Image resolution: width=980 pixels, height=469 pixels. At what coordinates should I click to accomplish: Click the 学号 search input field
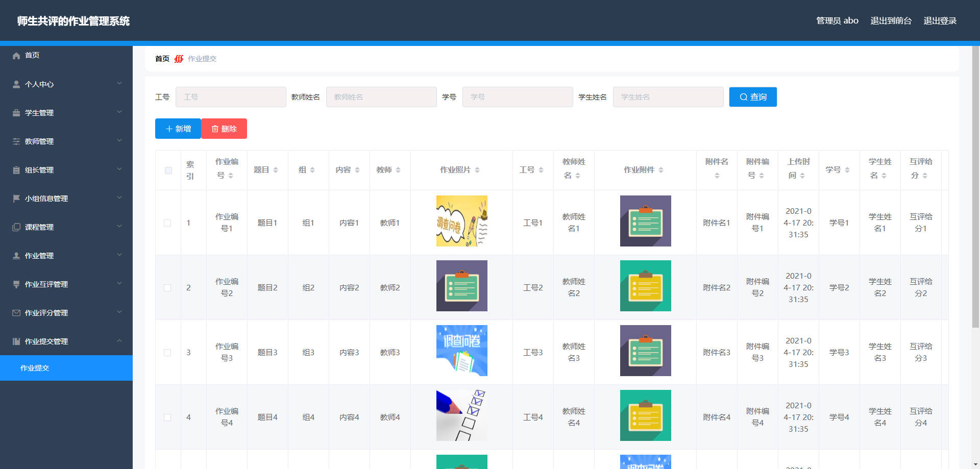coord(518,97)
